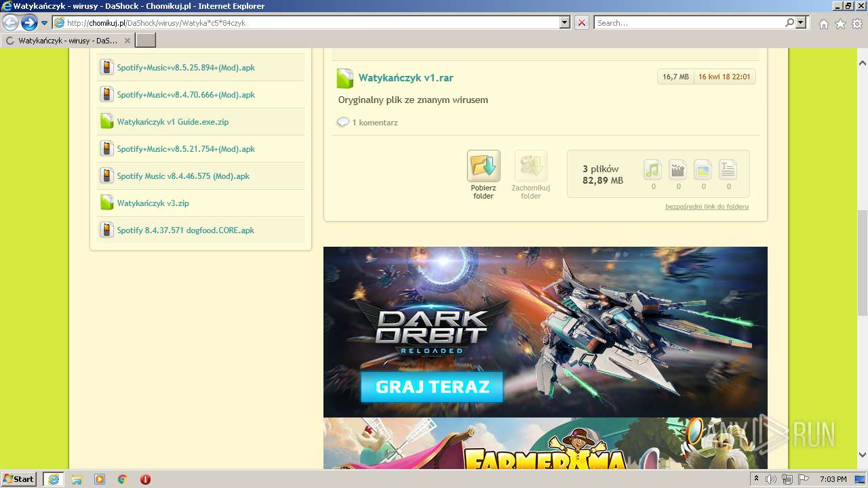Open a new blank tab
This screenshot has width=868, height=488.
(x=146, y=41)
